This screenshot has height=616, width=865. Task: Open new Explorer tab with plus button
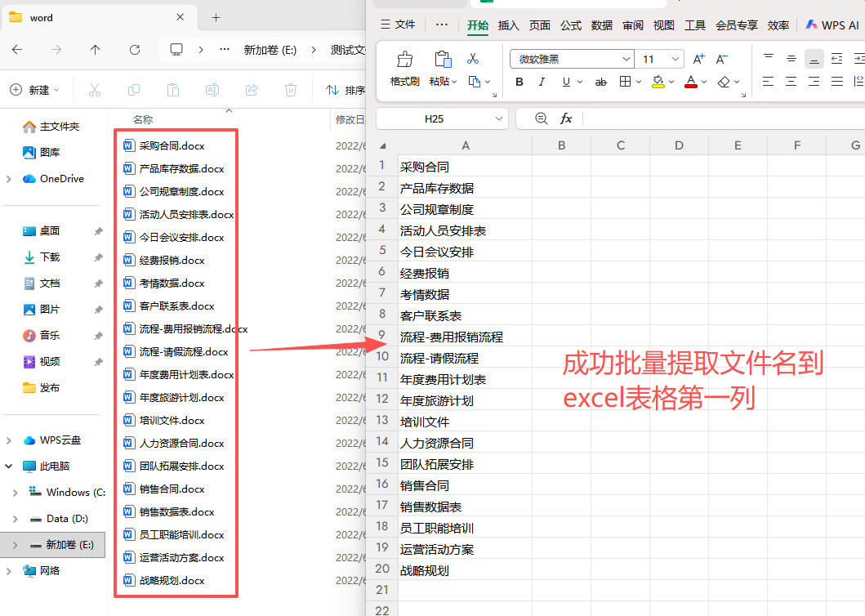pos(216,18)
